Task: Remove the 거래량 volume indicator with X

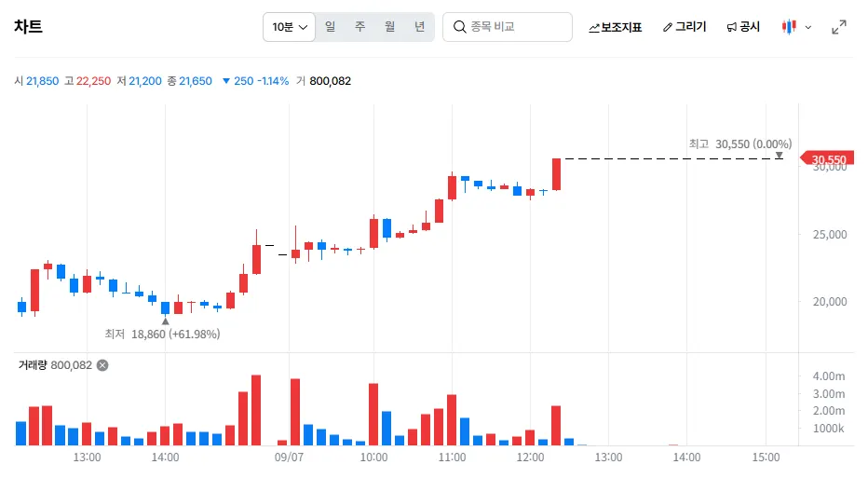Action: 102,365
